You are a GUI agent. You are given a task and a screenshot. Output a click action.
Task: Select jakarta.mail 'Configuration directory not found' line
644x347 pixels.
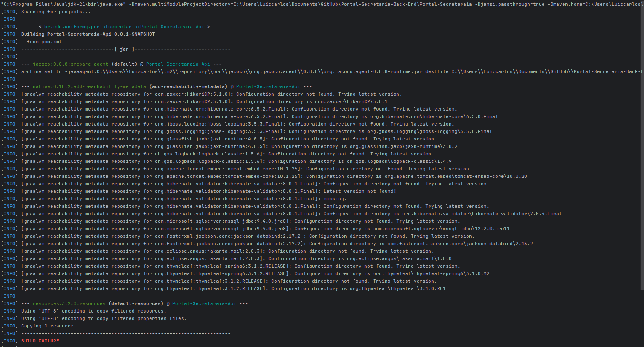coord(217,251)
